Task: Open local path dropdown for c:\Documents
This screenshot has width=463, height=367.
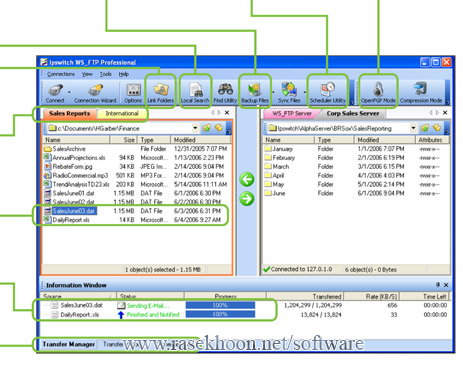Action: 195,128
